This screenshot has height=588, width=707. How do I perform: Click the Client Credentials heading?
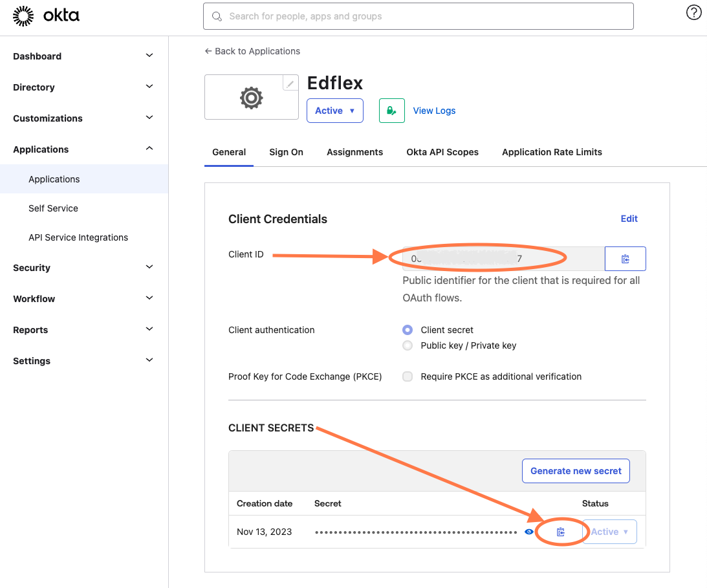point(277,219)
